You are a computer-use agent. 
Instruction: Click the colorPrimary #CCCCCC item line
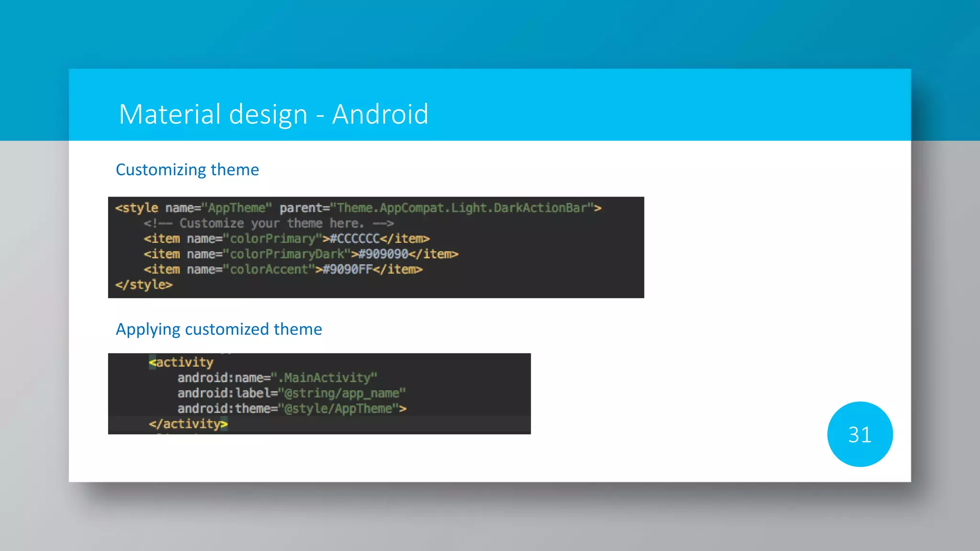pos(287,239)
